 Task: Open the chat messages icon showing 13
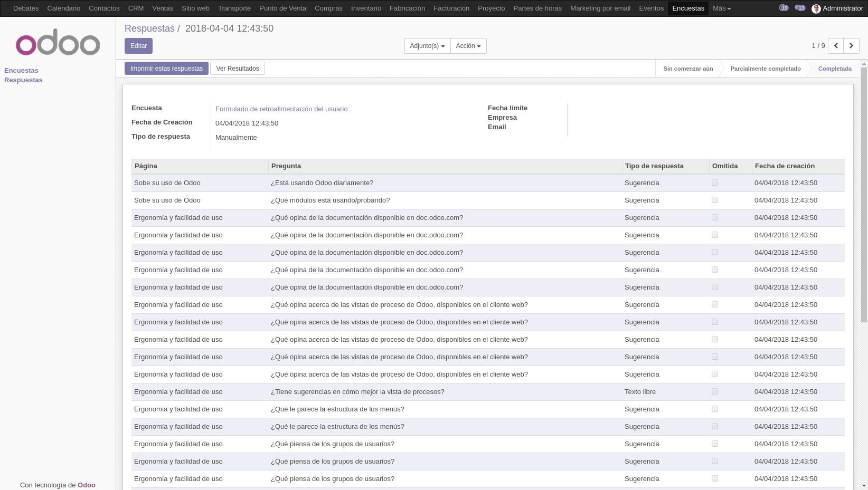point(800,8)
